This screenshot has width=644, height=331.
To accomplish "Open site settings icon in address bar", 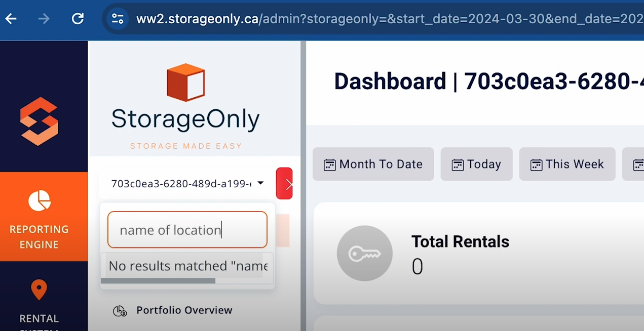I will [118, 19].
